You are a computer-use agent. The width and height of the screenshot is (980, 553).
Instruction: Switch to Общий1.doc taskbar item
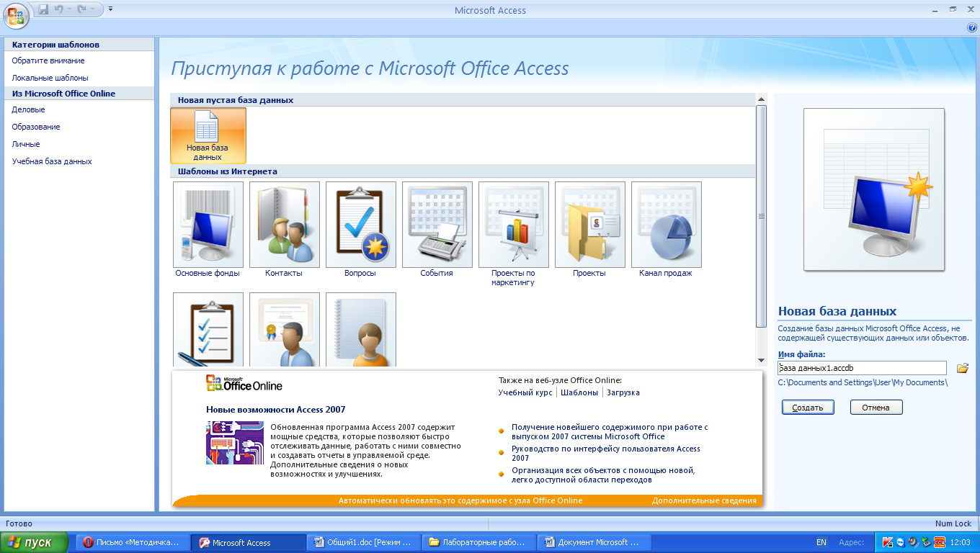pos(364,542)
